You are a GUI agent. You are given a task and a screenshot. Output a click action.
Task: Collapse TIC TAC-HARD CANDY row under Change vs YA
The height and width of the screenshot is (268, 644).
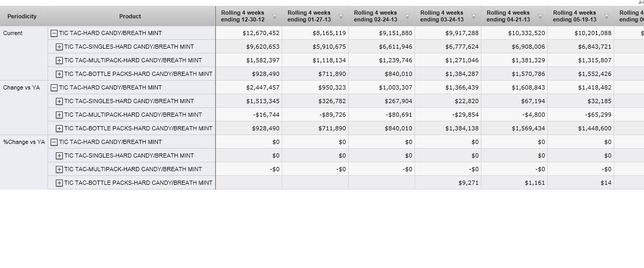coord(54,87)
